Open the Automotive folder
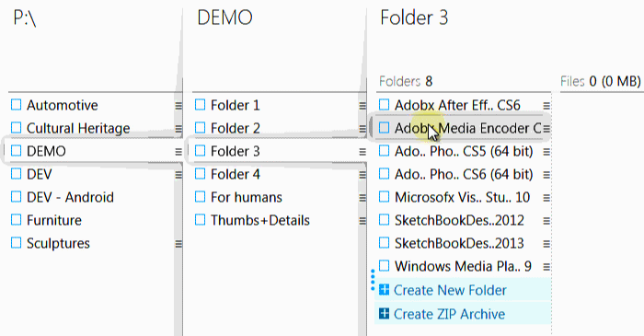This screenshot has height=336, width=644. pyautogui.click(x=63, y=105)
